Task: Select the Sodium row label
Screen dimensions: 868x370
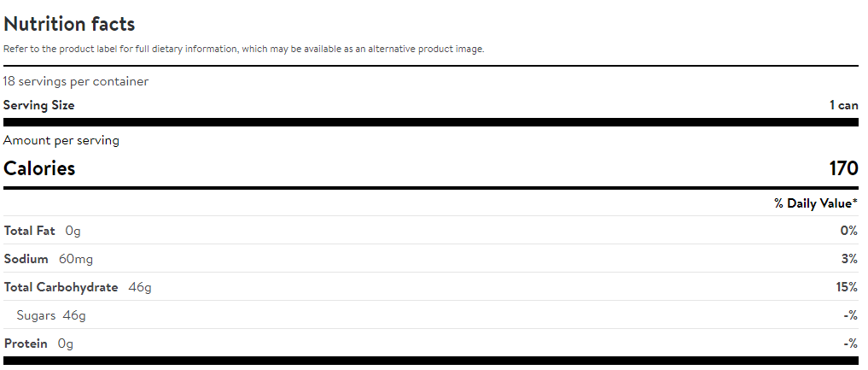Action: coord(26,259)
